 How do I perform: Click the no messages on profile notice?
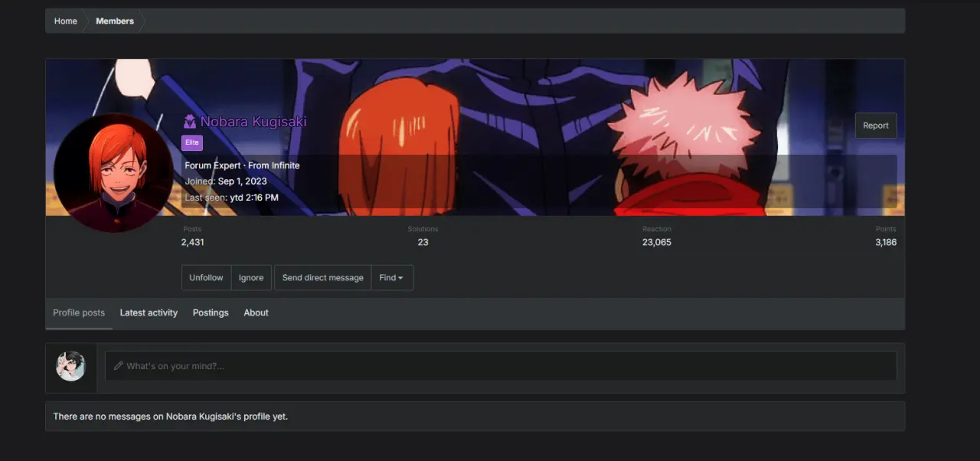pos(170,417)
